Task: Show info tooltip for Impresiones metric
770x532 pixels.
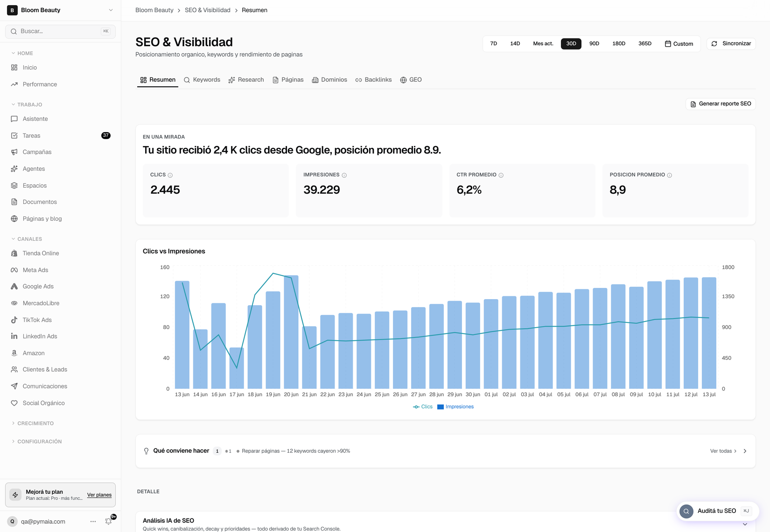Action: click(344, 175)
